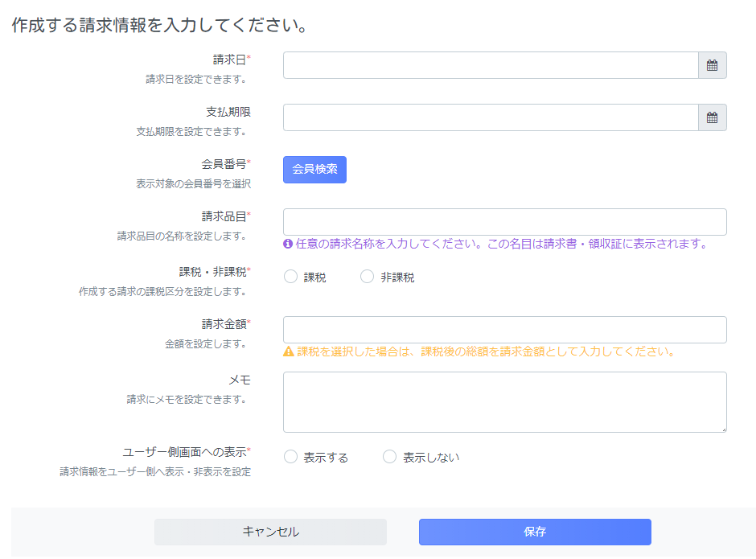Click into the メモ textarea
756x559 pixels.
[505, 402]
